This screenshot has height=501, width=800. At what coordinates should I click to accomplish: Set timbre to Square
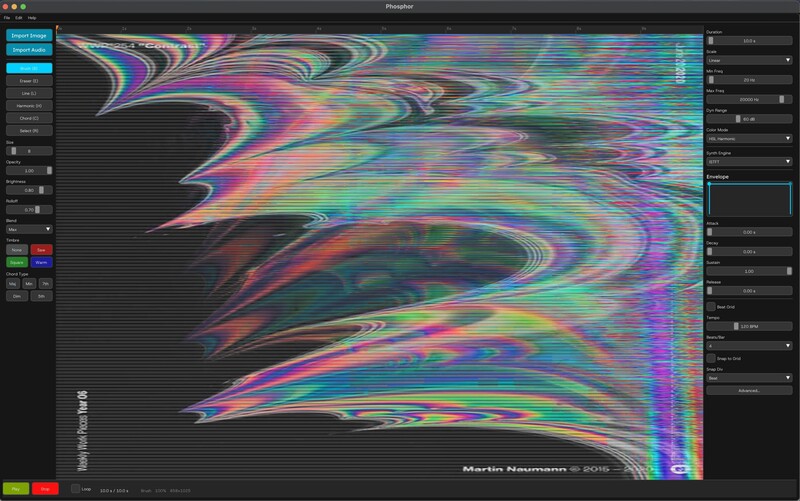[x=17, y=262]
